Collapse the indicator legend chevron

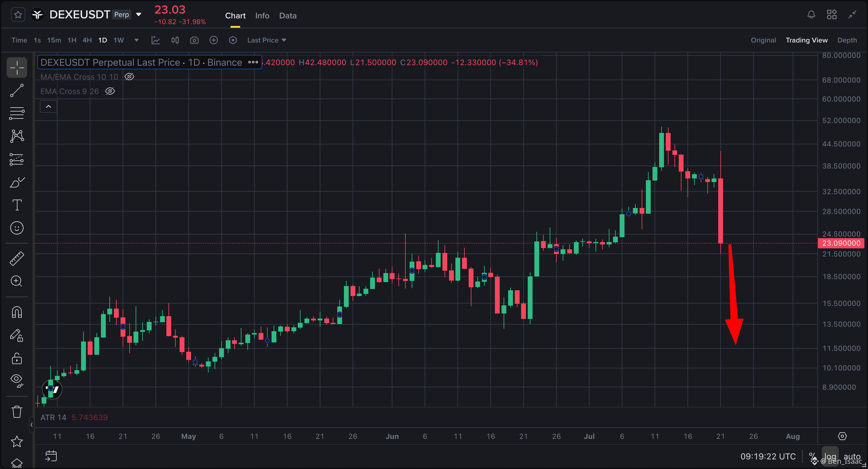[x=49, y=107]
